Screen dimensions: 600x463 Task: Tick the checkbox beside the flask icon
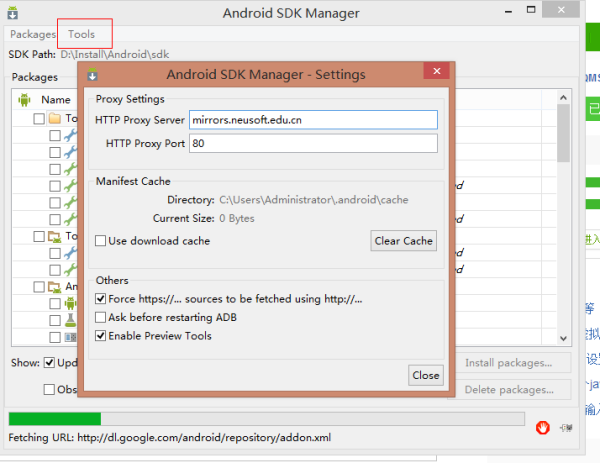click(x=55, y=320)
